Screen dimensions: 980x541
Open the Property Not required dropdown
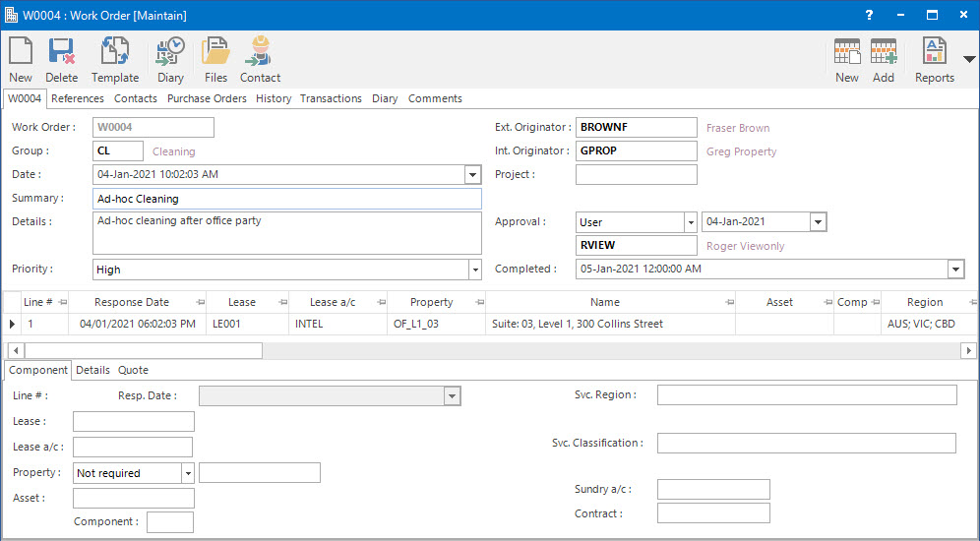(x=187, y=473)
